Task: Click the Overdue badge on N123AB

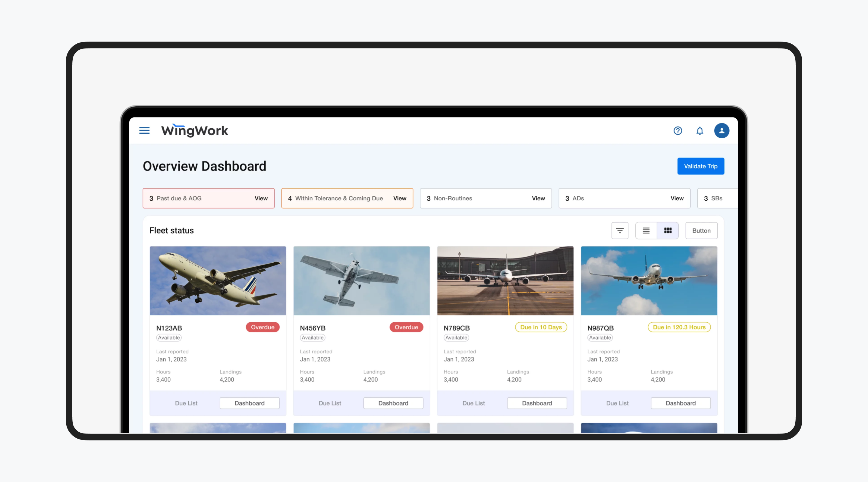Action: tap(262, 327)
